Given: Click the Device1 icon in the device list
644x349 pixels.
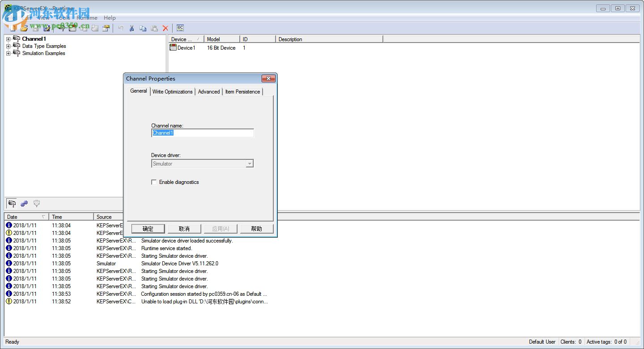Looking at the screenshot, I should [173, 47].
